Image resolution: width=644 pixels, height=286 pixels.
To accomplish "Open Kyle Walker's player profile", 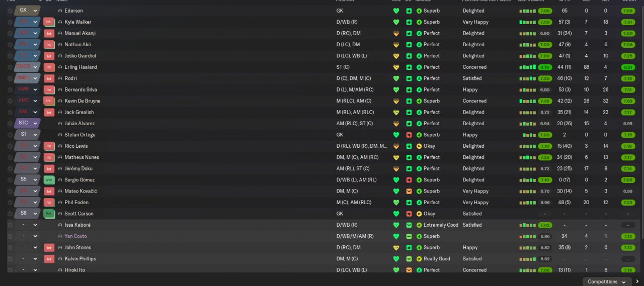I will coord(78,22).
